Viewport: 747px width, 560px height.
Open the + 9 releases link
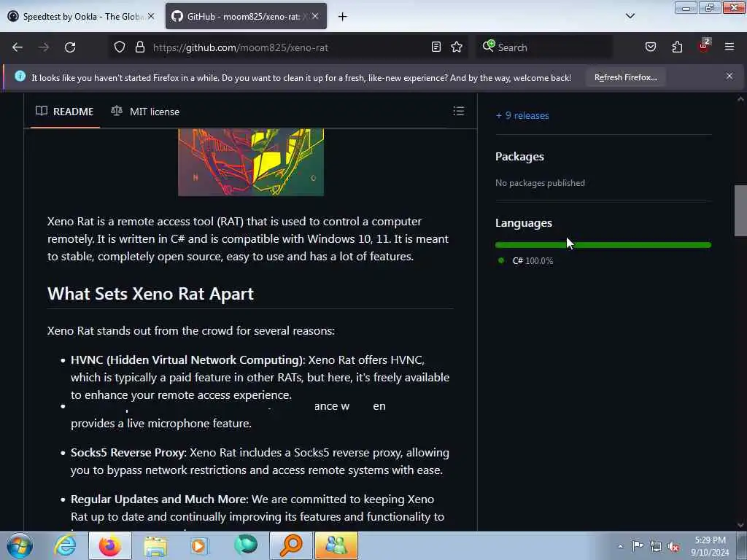point(522,116)
